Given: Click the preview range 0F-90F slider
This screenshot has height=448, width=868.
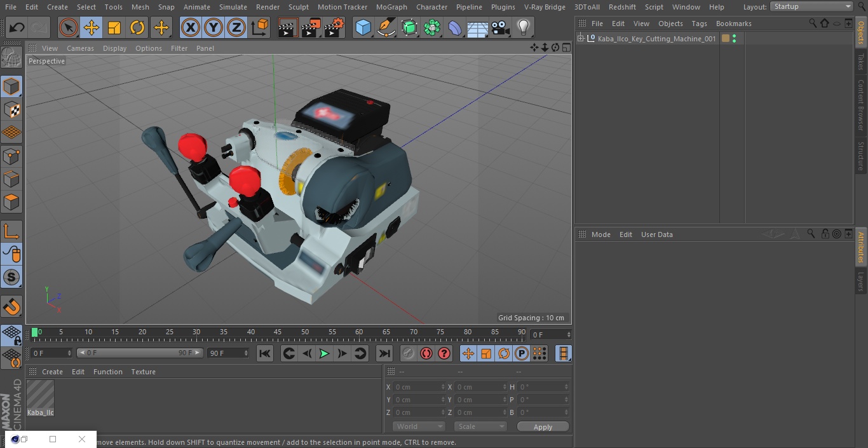Looking at the screenshot, I should click(140, 353).
